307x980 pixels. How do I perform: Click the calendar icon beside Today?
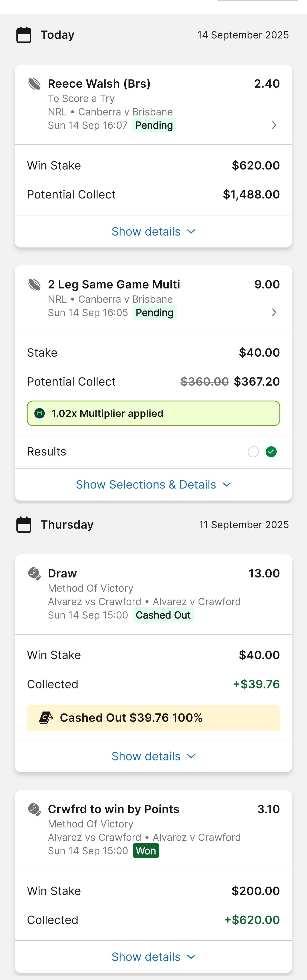(x=24, y=35)
